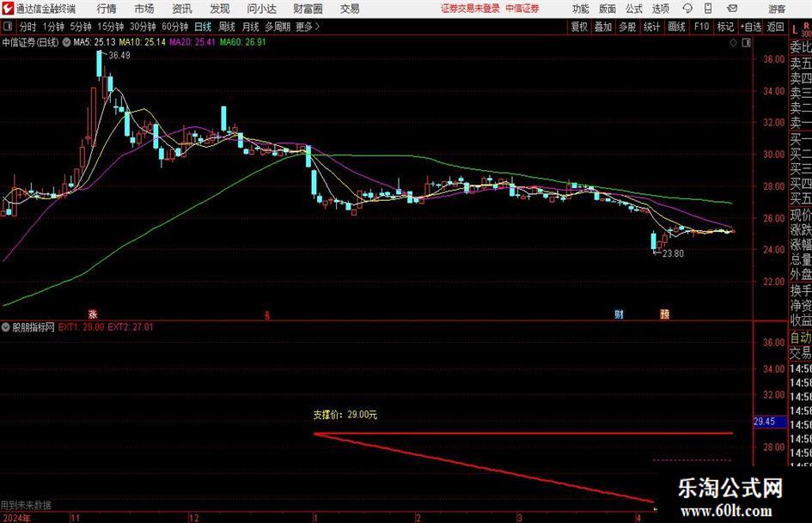The height and width of the screenshot is (523, 812).
Task: Open the 公式 menu
Action: tap(633, 9)
